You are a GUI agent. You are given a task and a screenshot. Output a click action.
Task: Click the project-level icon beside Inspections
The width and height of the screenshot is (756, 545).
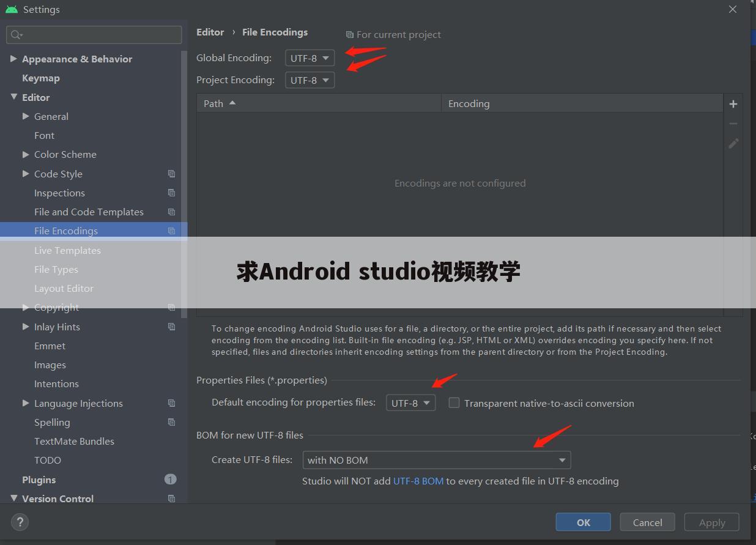coord(171,193)
